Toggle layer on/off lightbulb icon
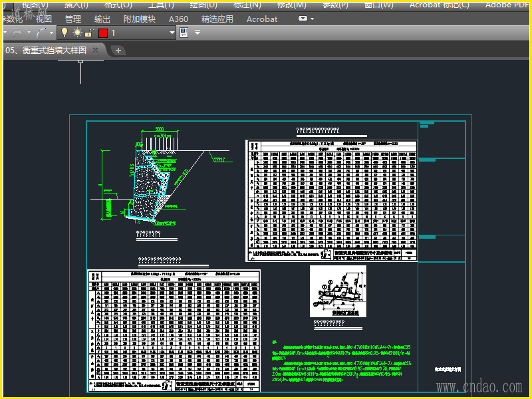This screenshot has width=532, height=399. coord(65,33)
